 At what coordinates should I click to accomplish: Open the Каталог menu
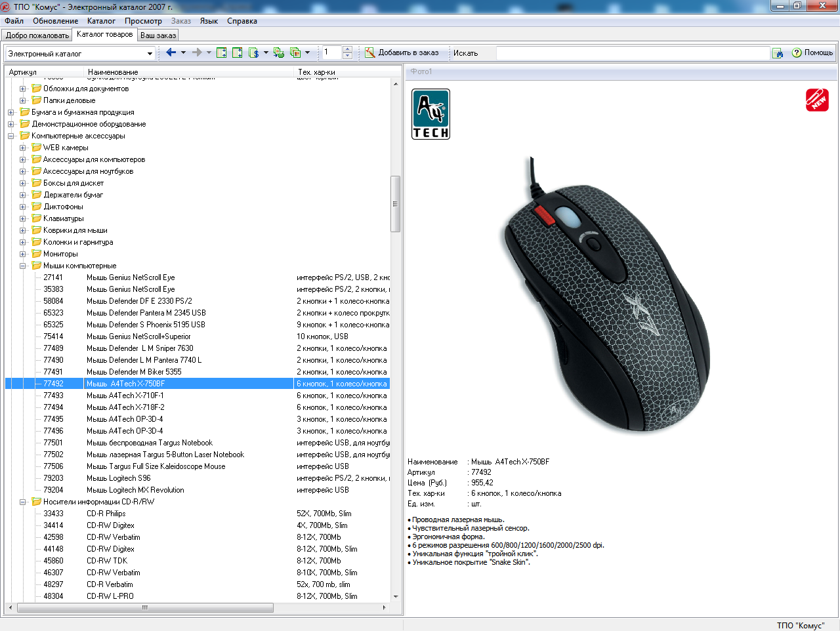pyautogui.click(x=101, y=21)
